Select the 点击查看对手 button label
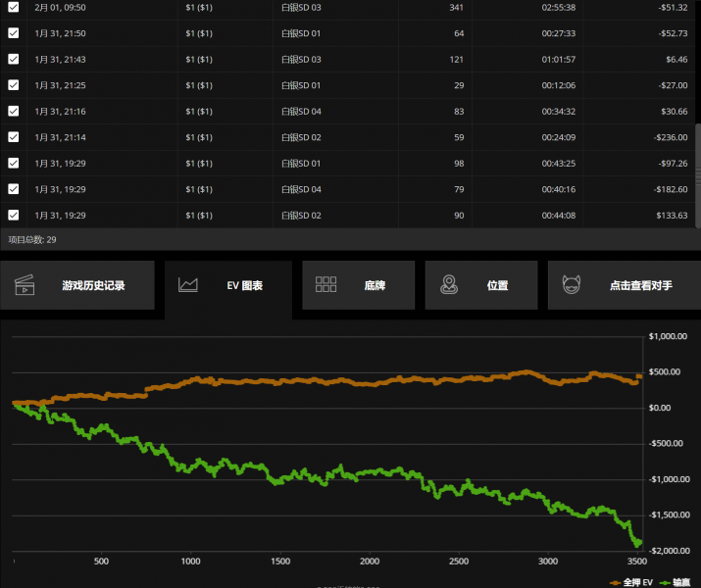The image size is (701, 588). (x=640, y=286)
